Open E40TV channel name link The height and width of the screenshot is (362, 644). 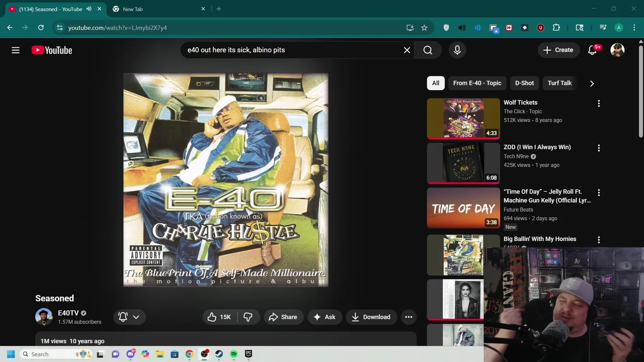68,313
